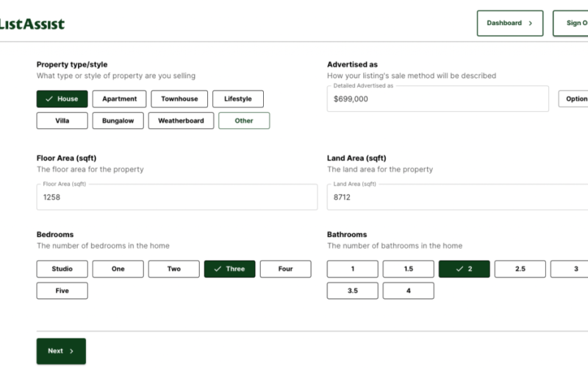Viewport: 588px width, 368px height.
Task: Expand the Other property type option
Action: pyautogui.click(x=244, y=121)
